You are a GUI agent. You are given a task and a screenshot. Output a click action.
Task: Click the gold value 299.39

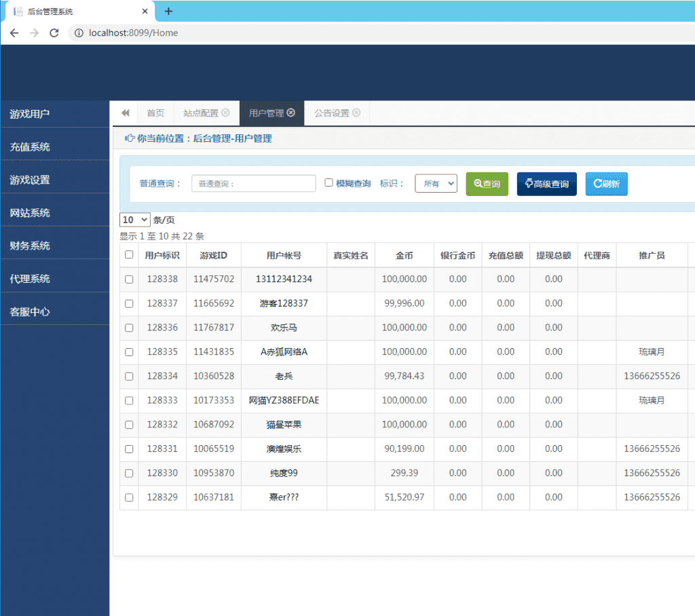tap(405, 473)
